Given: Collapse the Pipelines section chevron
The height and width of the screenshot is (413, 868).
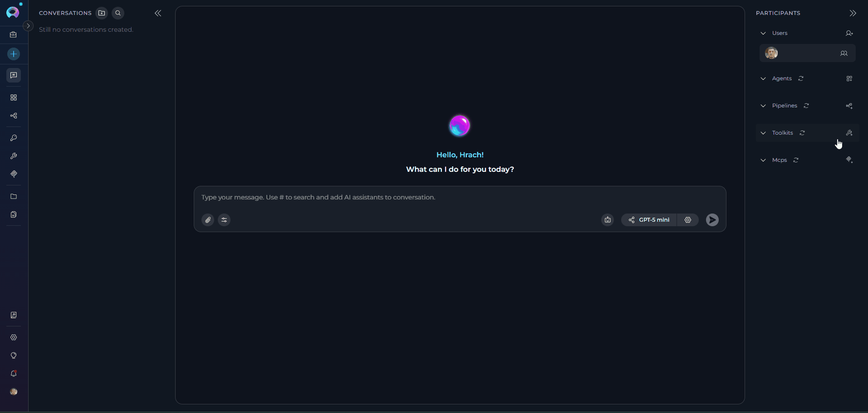Looking at the screenshot, I should click(x=763, y=106).
